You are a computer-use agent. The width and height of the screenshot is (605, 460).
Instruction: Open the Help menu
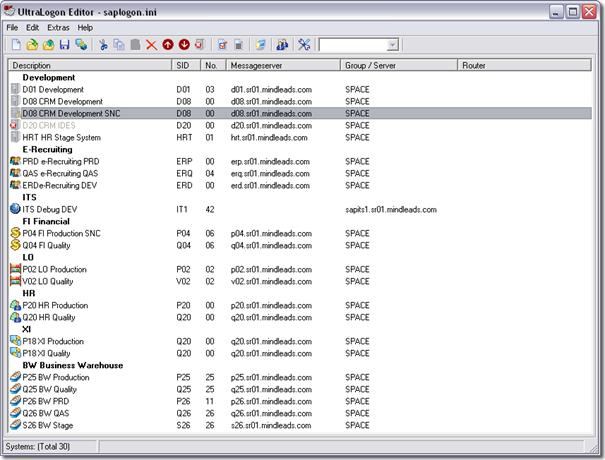coord(85,27)
